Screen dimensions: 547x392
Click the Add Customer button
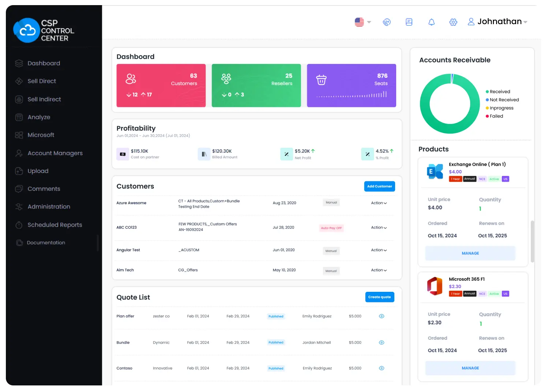click(379, 186)
